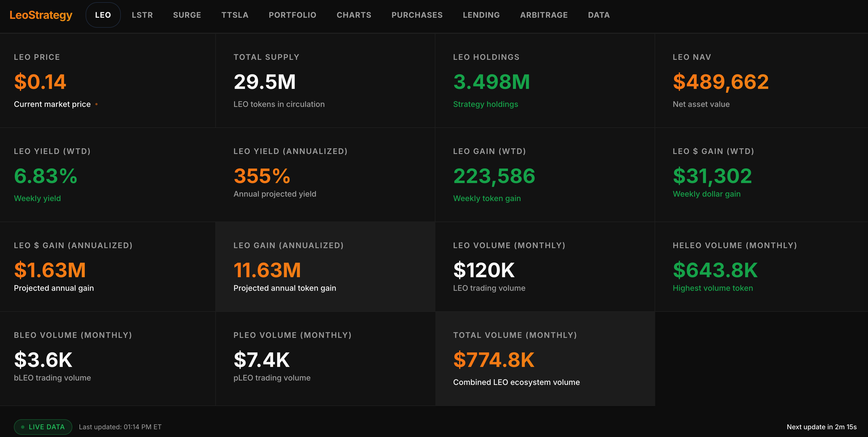
Task: Open the ARBITRAGE tab
Action: 544,15
